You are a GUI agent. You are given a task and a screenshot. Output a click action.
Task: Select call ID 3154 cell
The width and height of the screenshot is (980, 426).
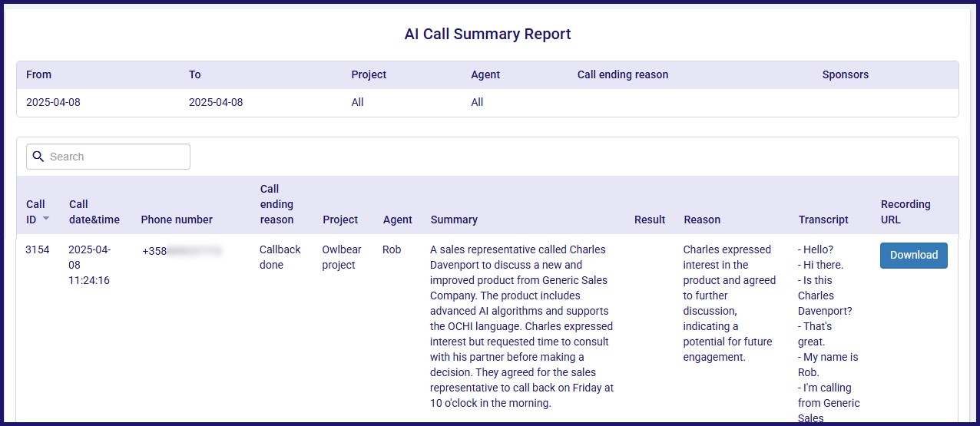[38, 249]
